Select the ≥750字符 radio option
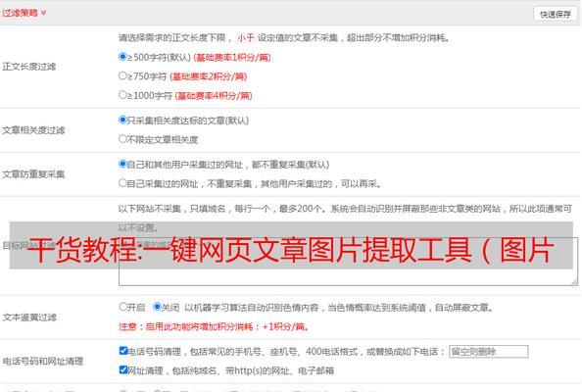This screenshot has height=392, width=582. point(122,75)
